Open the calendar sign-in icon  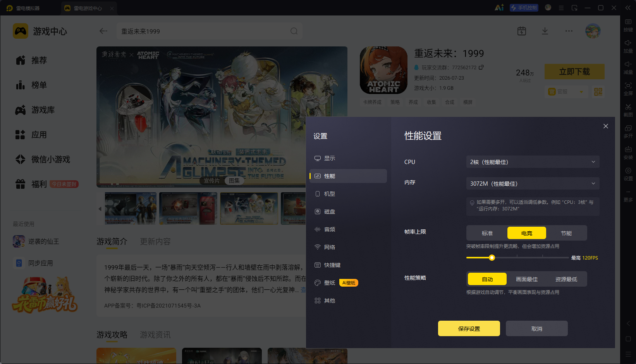522,31
